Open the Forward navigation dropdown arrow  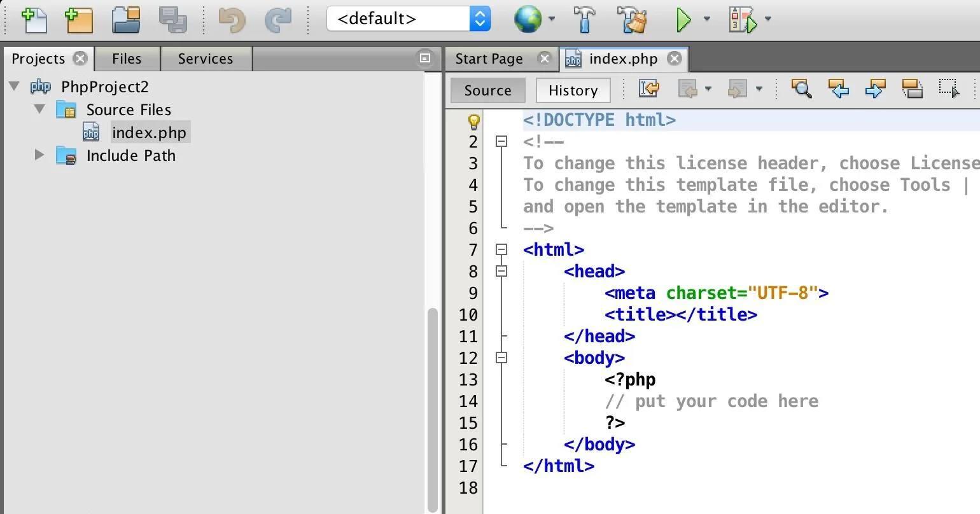click(x=759, y=89)
